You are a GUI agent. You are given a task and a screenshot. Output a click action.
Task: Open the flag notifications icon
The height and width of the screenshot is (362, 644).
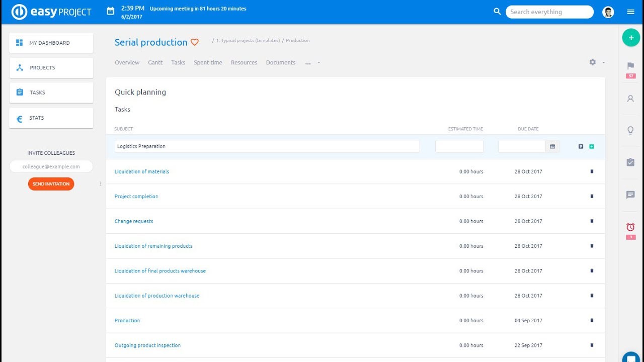[x=630, y=66]
